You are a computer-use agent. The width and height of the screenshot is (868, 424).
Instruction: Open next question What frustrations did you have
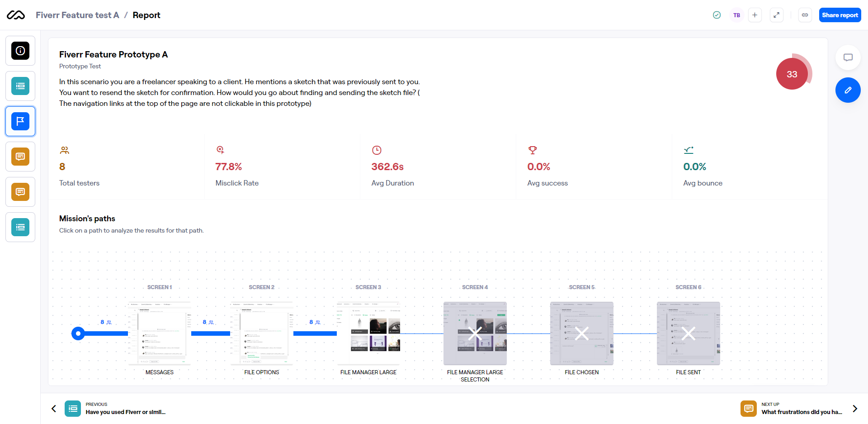pyautogui.click(x=802, y=412)
